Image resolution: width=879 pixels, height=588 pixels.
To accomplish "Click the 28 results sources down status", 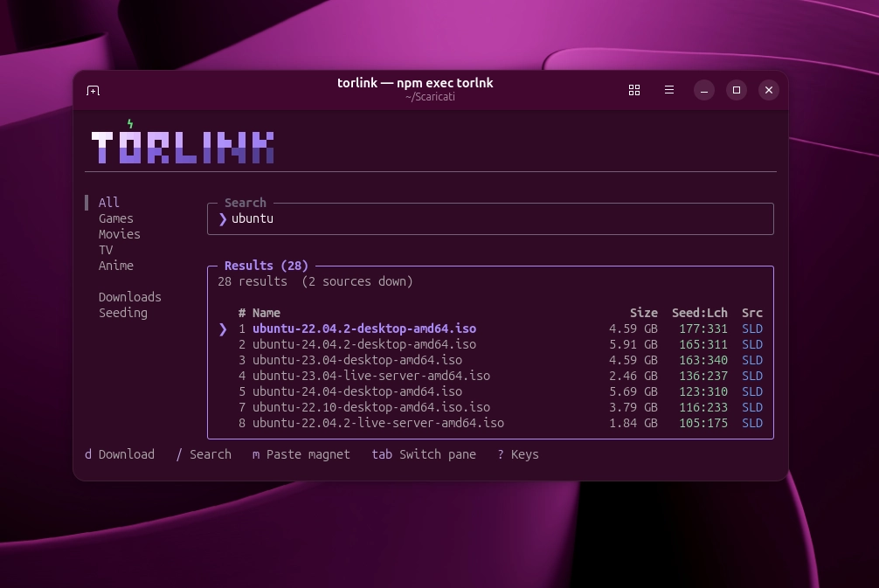I will pyautogui.click(x=315, y=281).
